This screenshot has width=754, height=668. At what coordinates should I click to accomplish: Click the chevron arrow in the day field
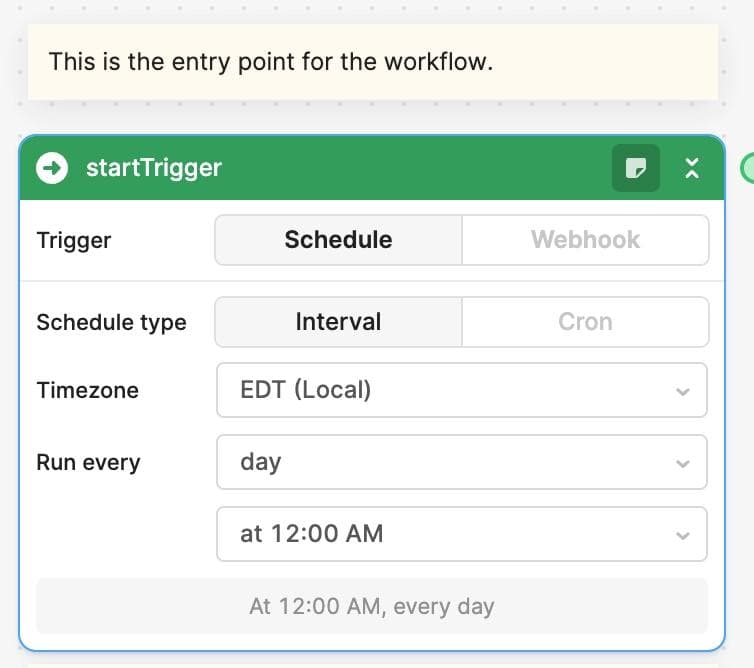[683, 463]
